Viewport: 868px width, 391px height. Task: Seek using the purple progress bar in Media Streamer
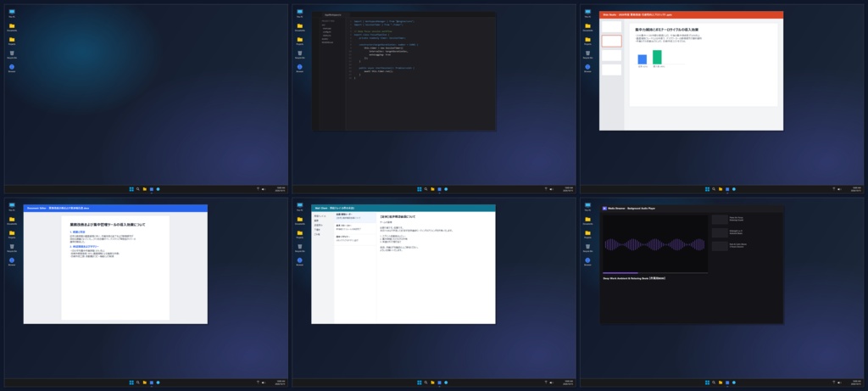click(655, 272)
